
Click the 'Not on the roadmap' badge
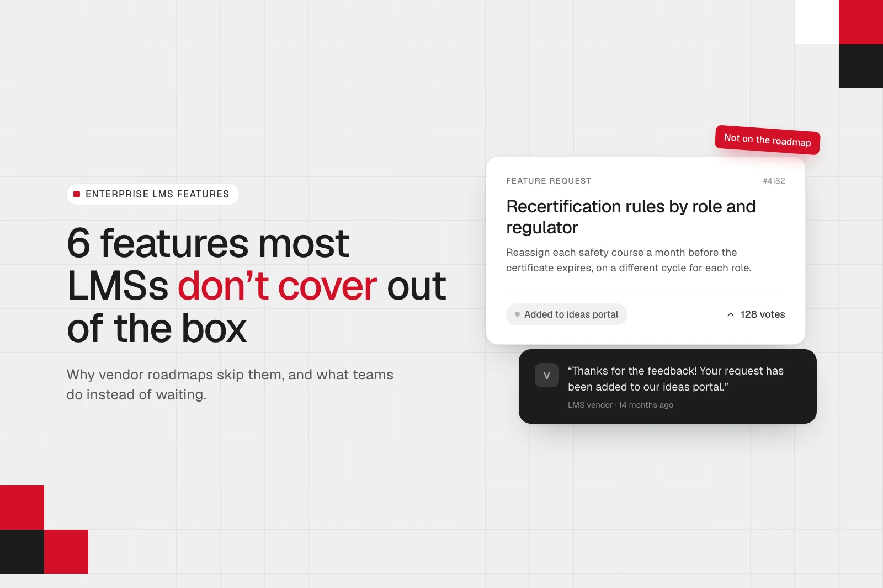point(768,140)
